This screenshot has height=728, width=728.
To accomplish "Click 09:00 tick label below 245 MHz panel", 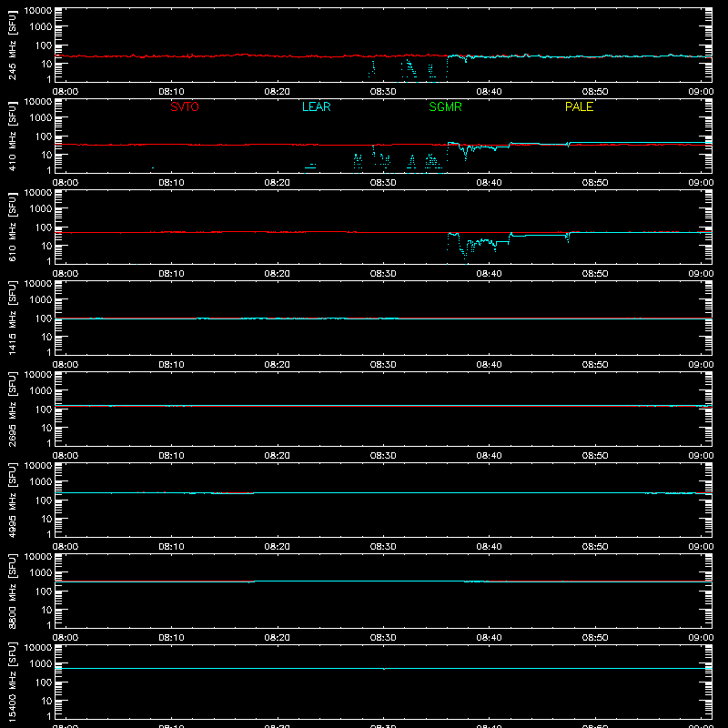I will (701, 92).
